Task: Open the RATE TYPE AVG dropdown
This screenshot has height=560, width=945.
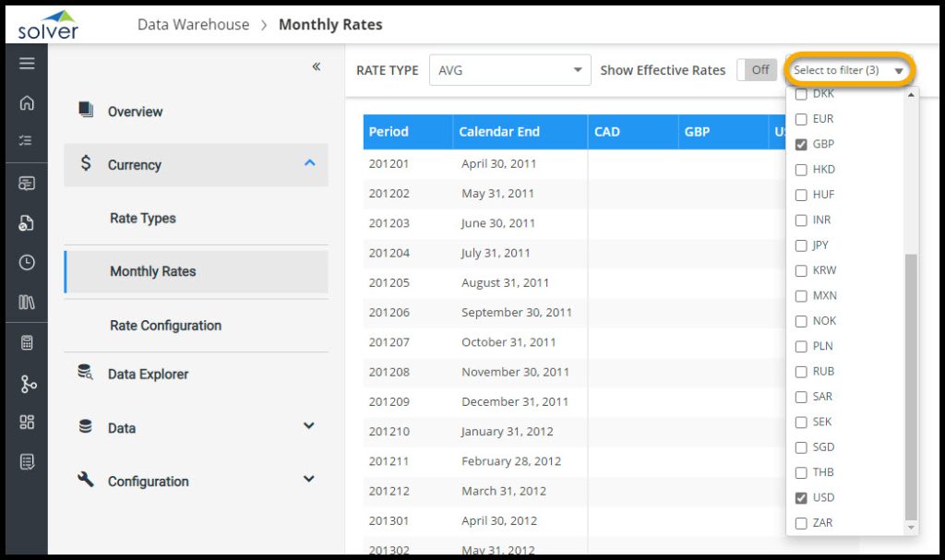Action: coord(509,70)
